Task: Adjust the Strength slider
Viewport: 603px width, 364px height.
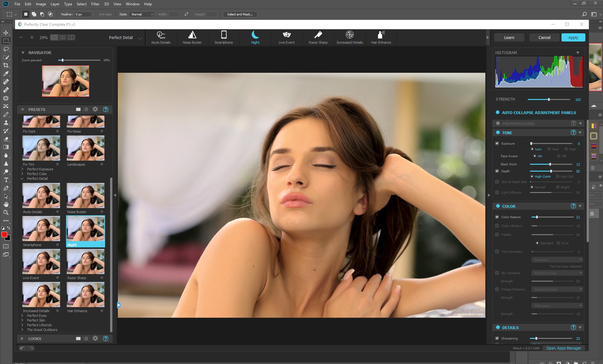Action: coord(549,99)
